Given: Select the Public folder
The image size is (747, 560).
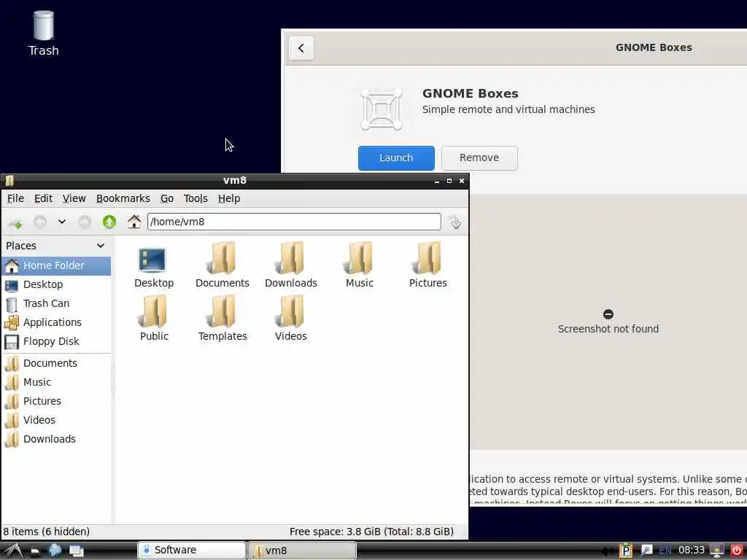Looking at the screenshot, I should (154, 319).
